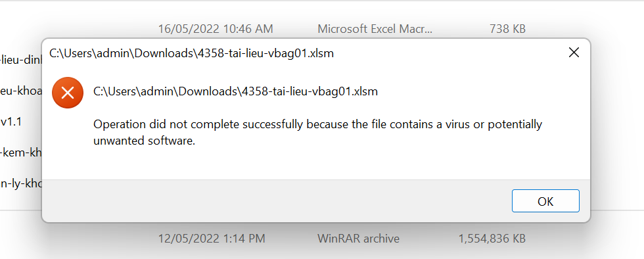Image resolution: width=644 pixels, height=259 pixels.
Task: Click the 'WinRAR archive' file type cell
Action: pos(358,238)
